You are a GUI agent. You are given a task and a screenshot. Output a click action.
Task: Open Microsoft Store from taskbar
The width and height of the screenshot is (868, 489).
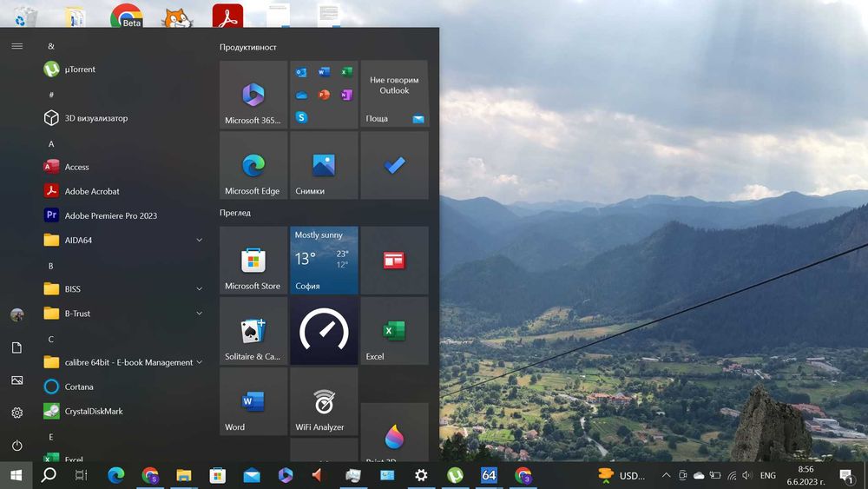(218, 475)
